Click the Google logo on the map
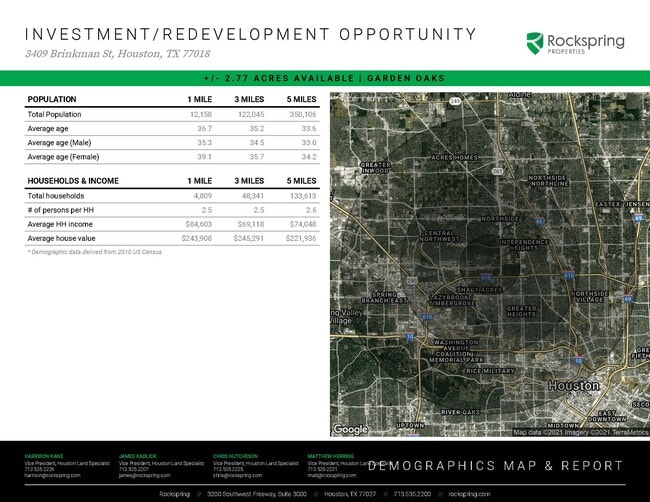 click(350, 429)
